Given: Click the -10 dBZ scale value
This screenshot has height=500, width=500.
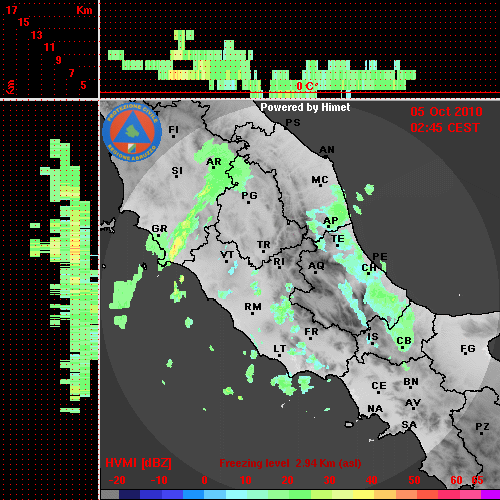Looking at the screenshot, I should [x=159, y=480].
